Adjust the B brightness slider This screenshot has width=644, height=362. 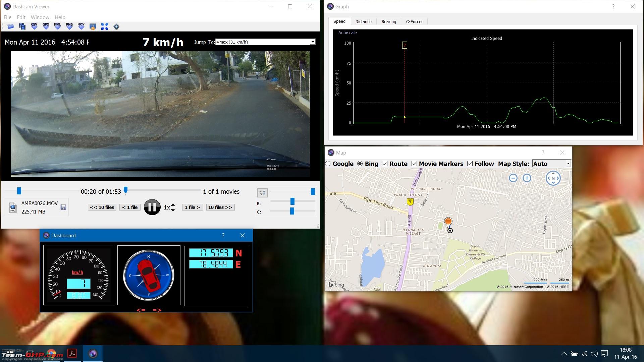(292, 201)
